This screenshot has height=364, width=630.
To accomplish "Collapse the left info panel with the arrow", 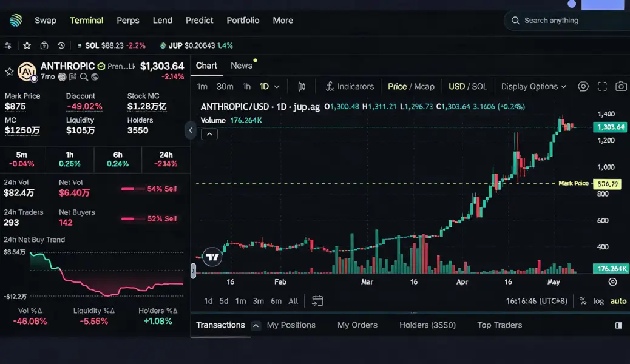I will point(191,130).
